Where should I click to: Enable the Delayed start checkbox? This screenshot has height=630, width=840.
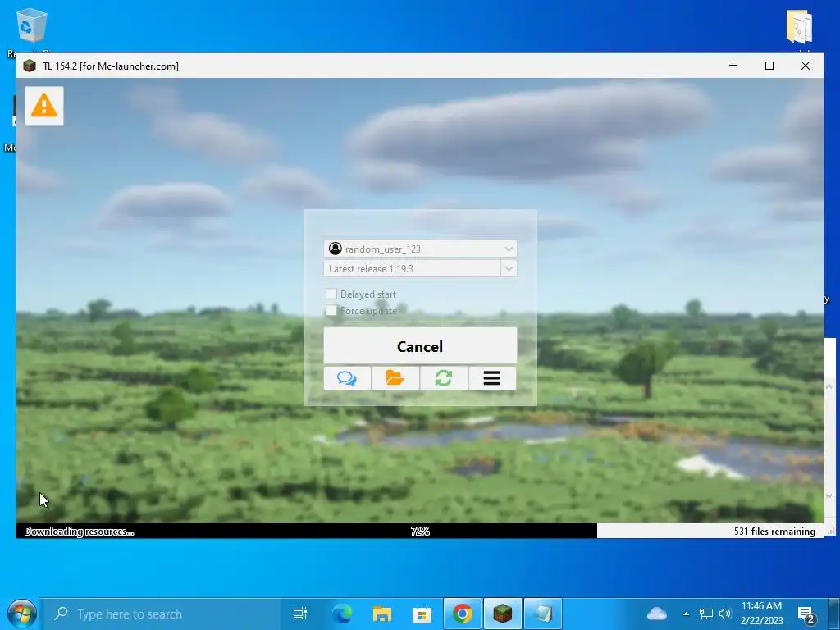331,294
